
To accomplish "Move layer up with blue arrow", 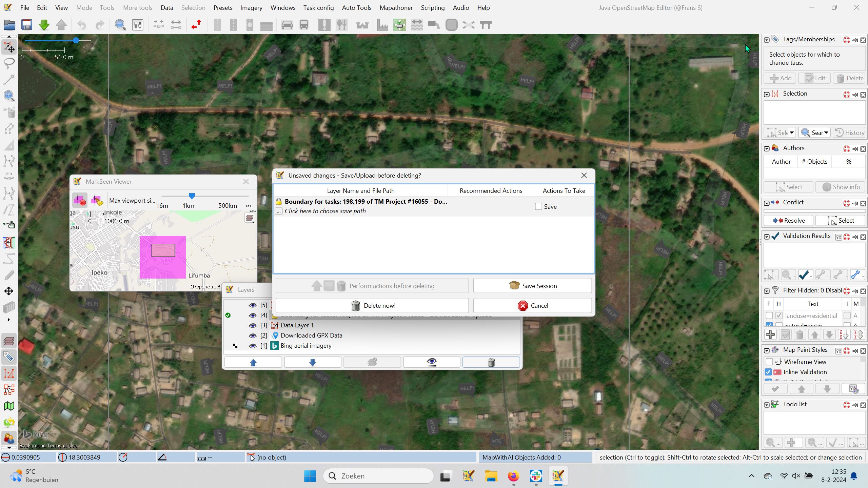I will coord(253,362).
